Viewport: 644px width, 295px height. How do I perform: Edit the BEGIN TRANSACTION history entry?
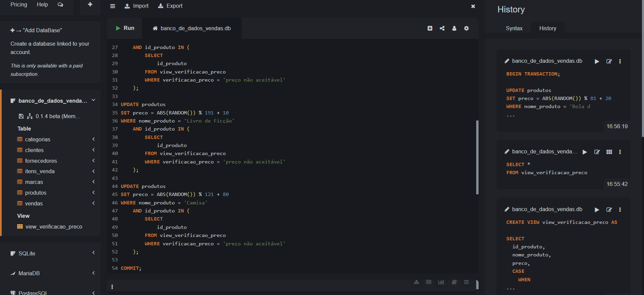point(609,61)
